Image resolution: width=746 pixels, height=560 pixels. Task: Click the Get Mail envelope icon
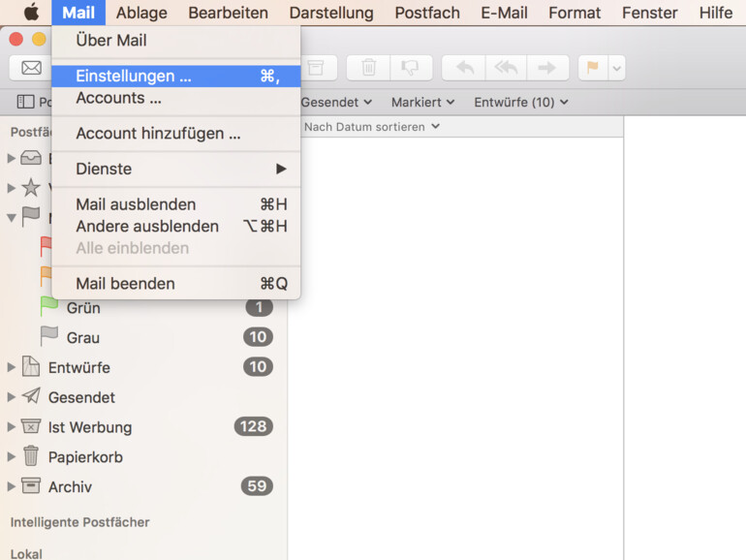pyautogui.click(x=31, y=68)
